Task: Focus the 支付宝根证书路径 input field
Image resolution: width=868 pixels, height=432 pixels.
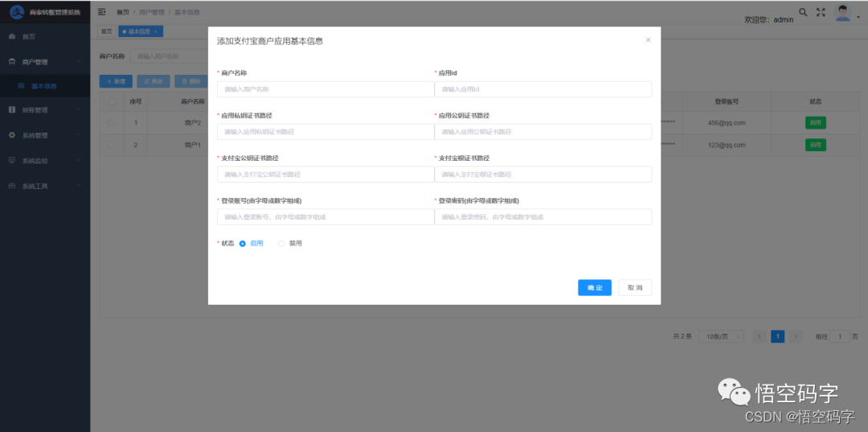Action: (543, 175)
